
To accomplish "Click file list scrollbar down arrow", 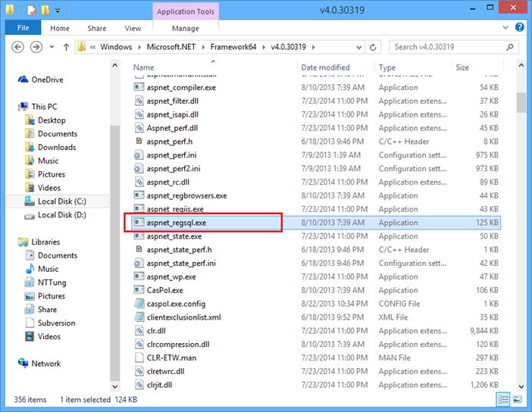I will pos(521,386).
